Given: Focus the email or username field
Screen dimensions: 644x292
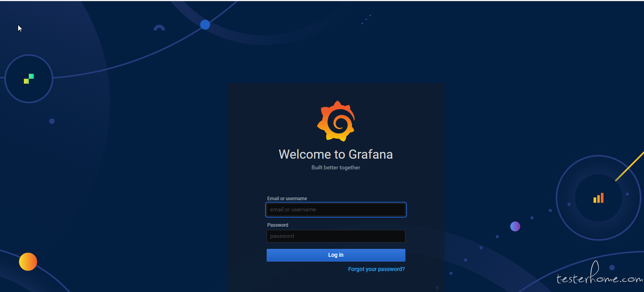Looking at the screenshot, I should coord(336,210).
